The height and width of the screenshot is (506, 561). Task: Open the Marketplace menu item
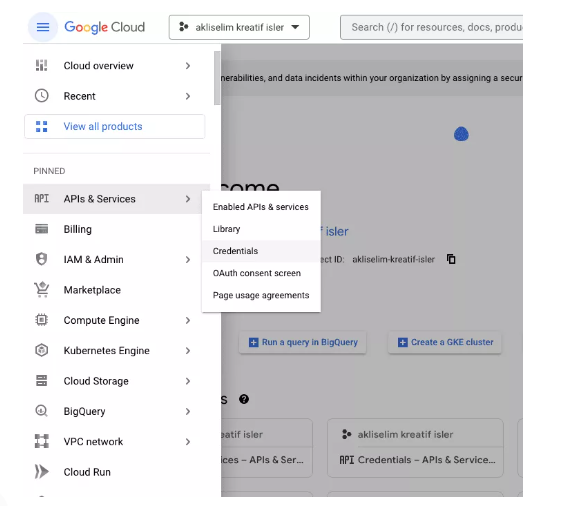116,290
